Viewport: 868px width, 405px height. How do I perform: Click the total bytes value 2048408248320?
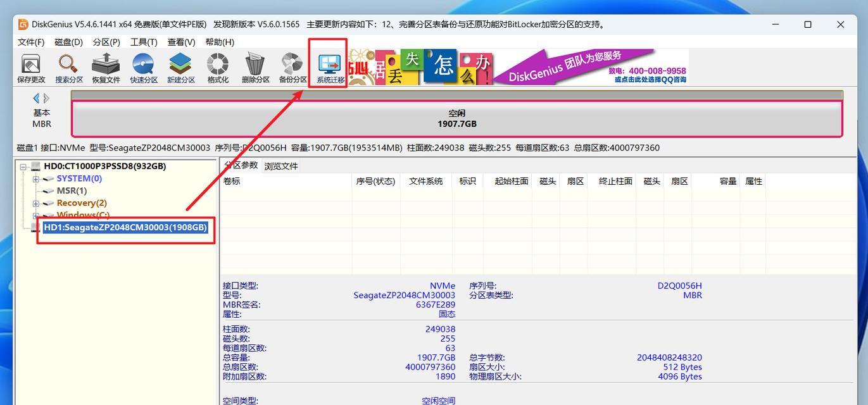click(x=669, y=358)
